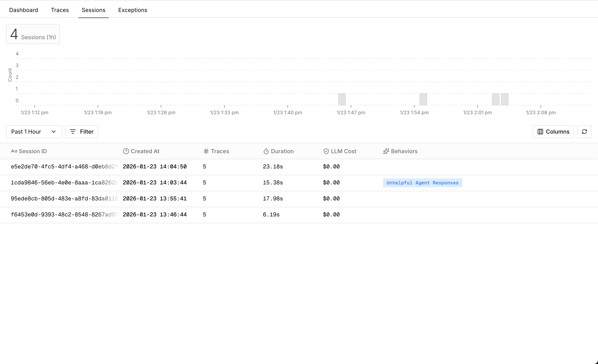This screenshot has width=598, height=364.
Task: Open the Exceptions tab
Action: pyautogui.click(x=132, y=10)
